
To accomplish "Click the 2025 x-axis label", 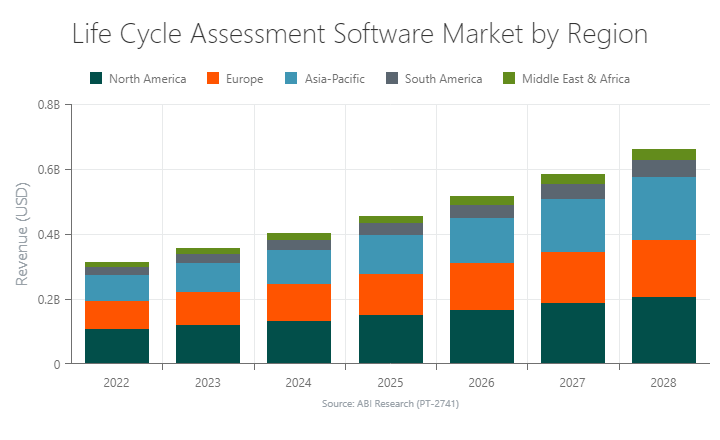I will (390, 383).
